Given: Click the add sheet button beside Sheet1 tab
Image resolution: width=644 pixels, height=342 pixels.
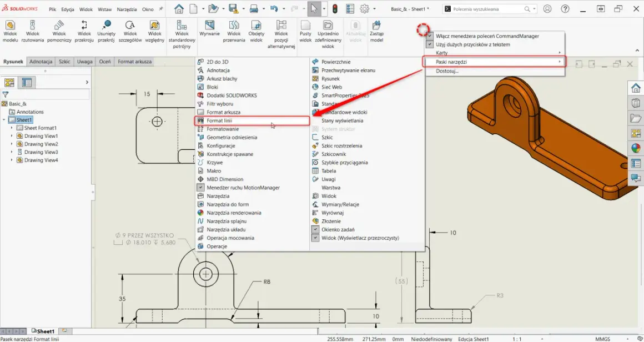Looking at the screenshot, I should (64, 330).
